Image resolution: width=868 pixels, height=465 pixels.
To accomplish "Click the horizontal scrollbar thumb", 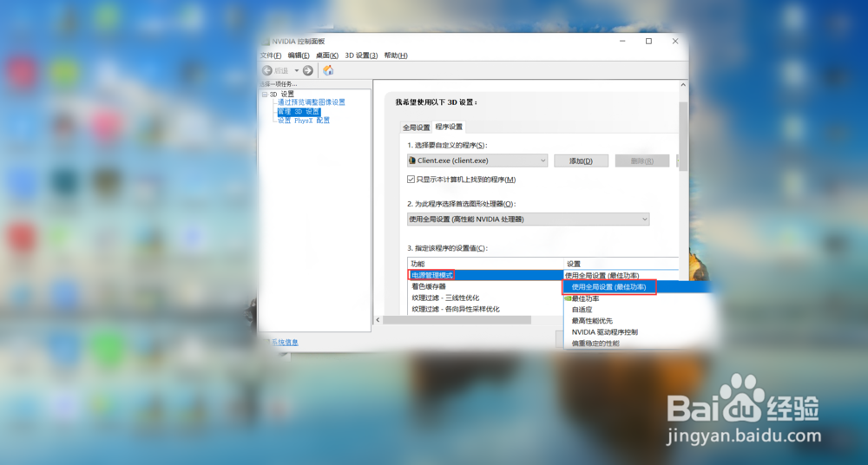I will [457, 320].
